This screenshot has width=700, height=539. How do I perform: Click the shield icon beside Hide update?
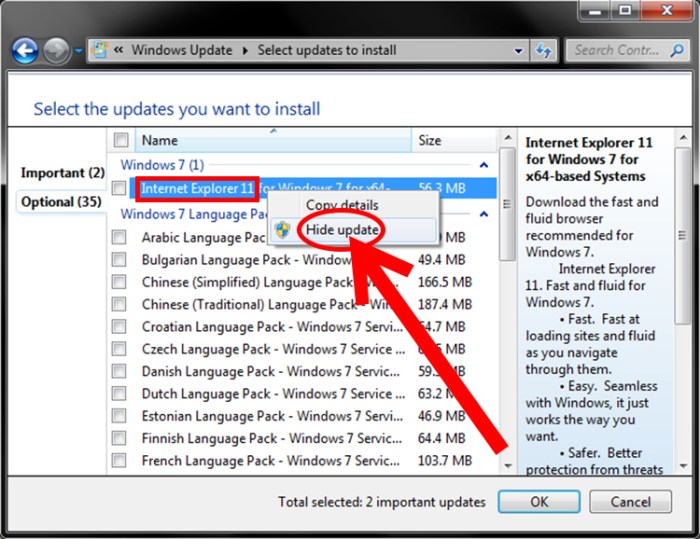(x=284, y=230)
